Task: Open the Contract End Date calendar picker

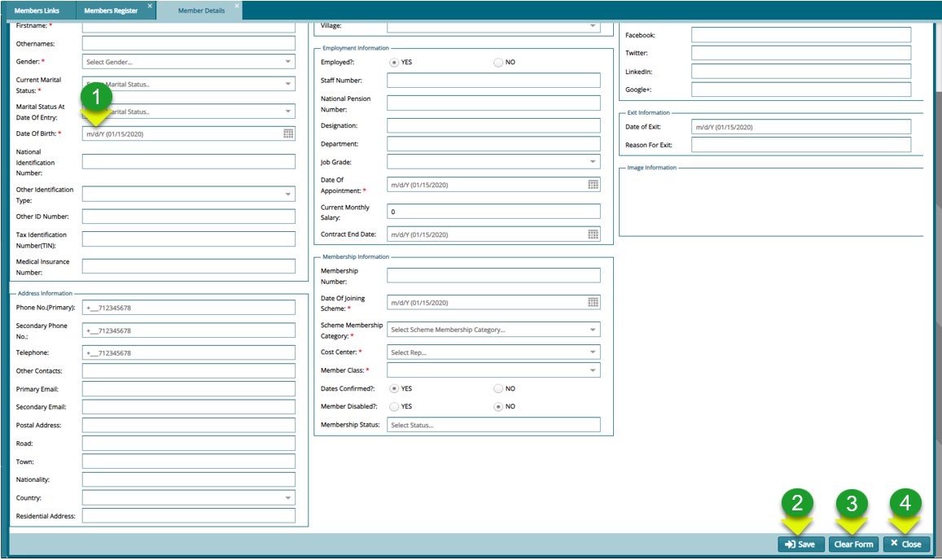Action: click(x=594, y=234)
